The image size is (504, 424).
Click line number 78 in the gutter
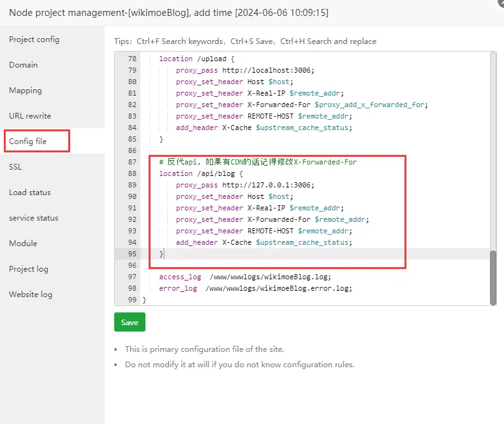(132, 59)
